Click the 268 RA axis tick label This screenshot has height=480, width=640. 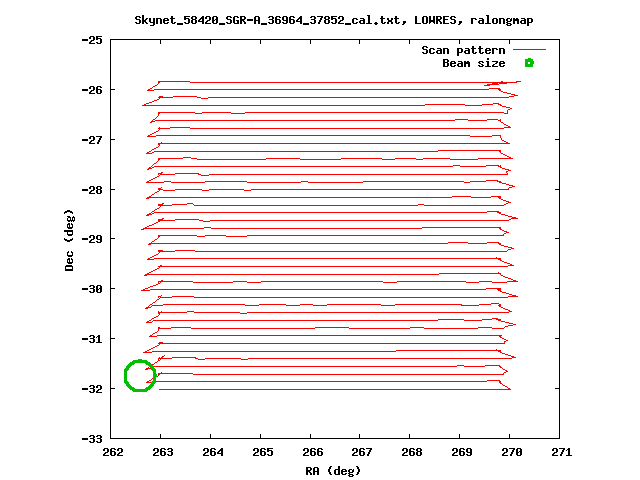click(x=412, y=452)
